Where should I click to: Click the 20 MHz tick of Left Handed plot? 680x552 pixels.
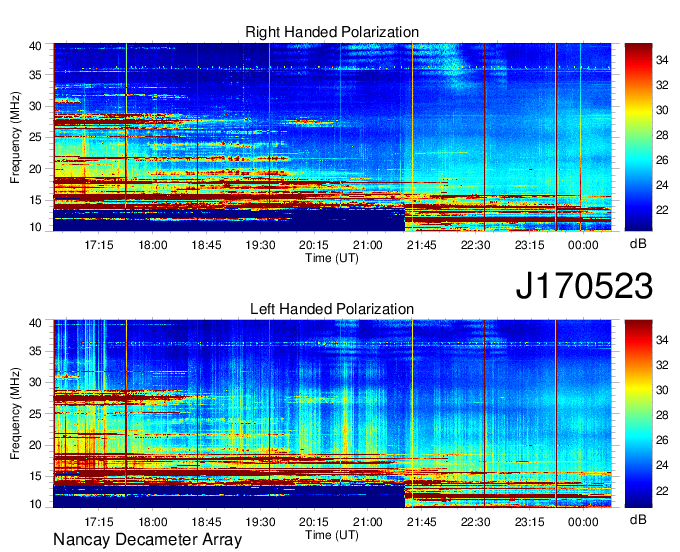36,445
